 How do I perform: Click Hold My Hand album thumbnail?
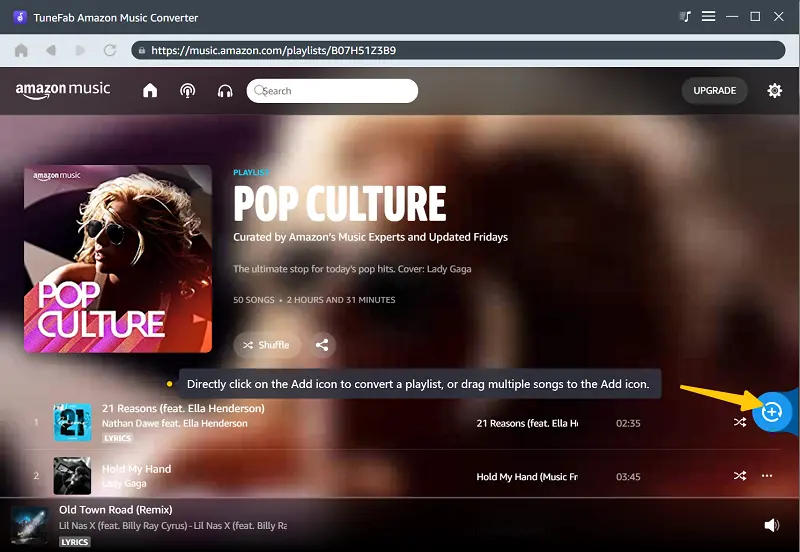click(x=72, y=475)
